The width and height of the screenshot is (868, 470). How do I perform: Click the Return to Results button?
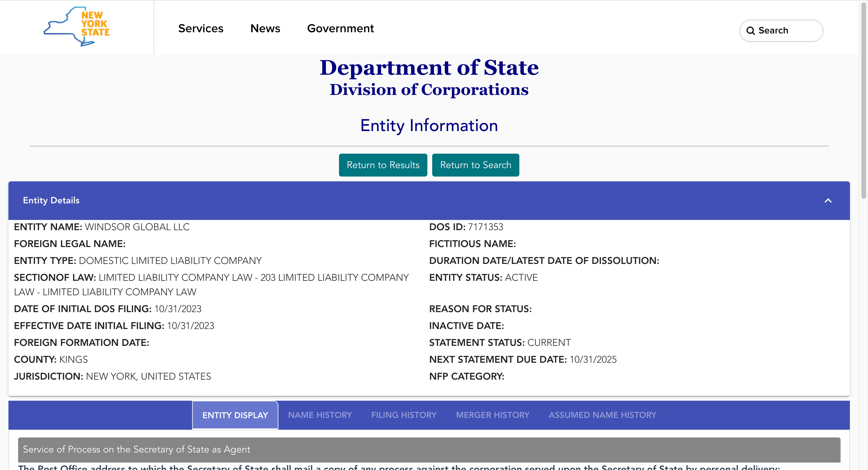click(x=383, y=165)
